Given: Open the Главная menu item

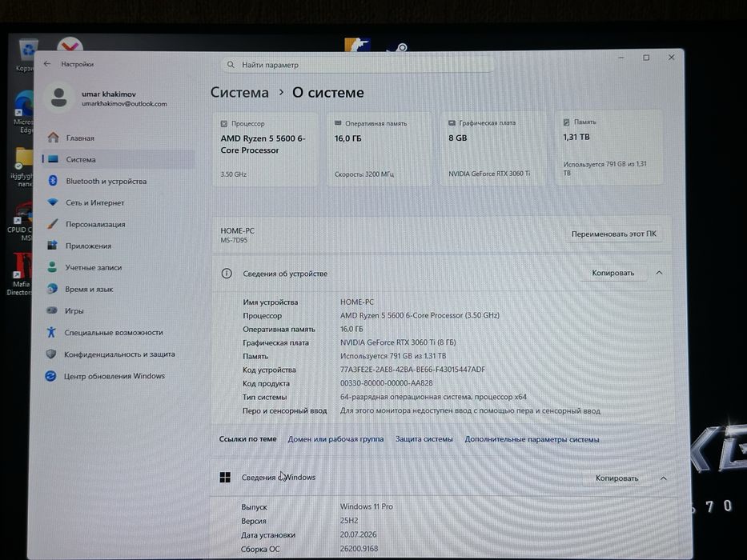Looking at the screenshot, I should point(118,138).
